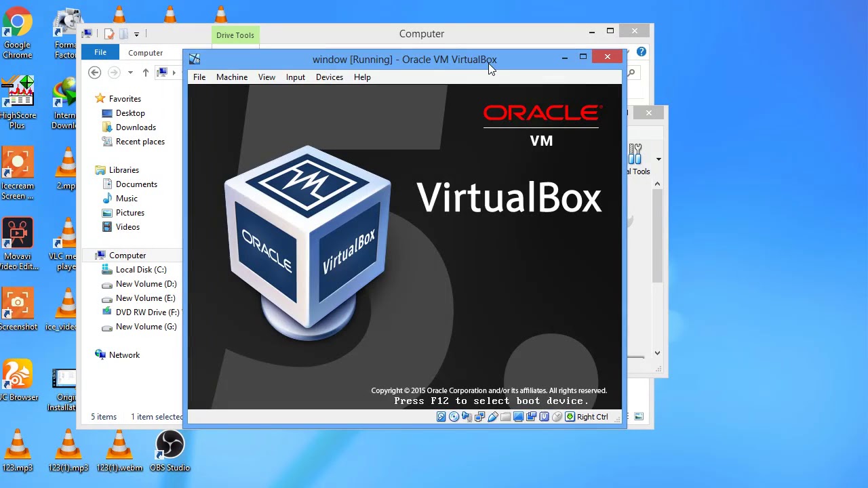Open recent locations dropdown beside Forward arrow
The image size is (868, 488).
(130, 73)
